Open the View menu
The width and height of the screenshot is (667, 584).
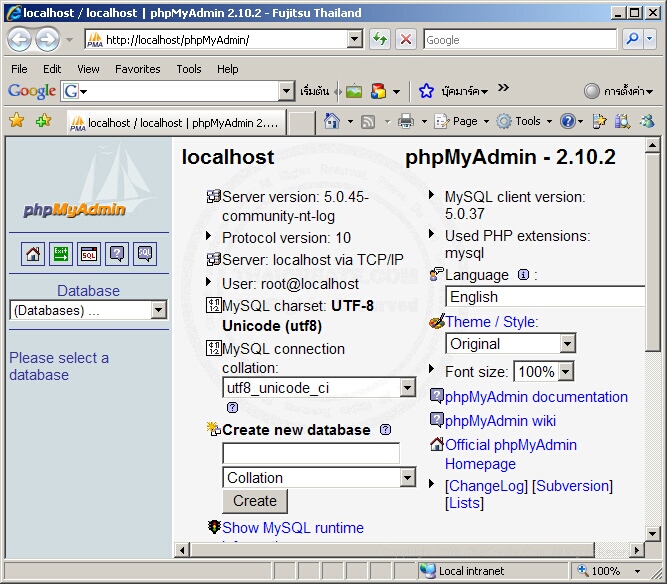tap(88, 68)
